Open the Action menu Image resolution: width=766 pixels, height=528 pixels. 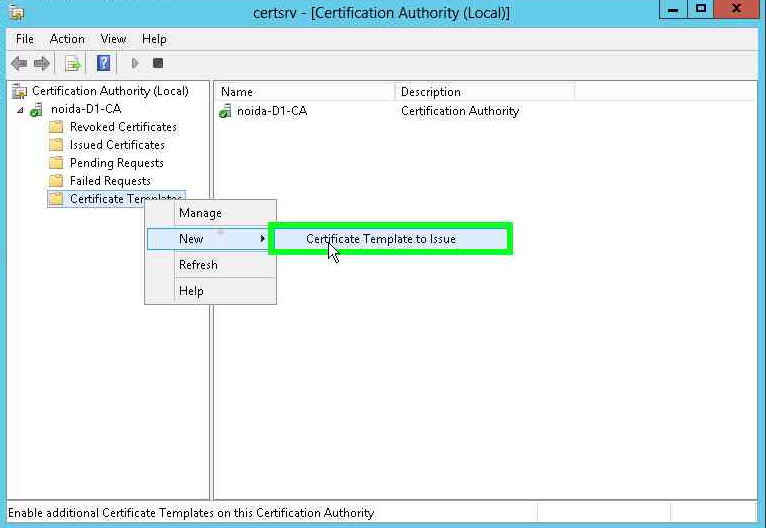[67, 39]
